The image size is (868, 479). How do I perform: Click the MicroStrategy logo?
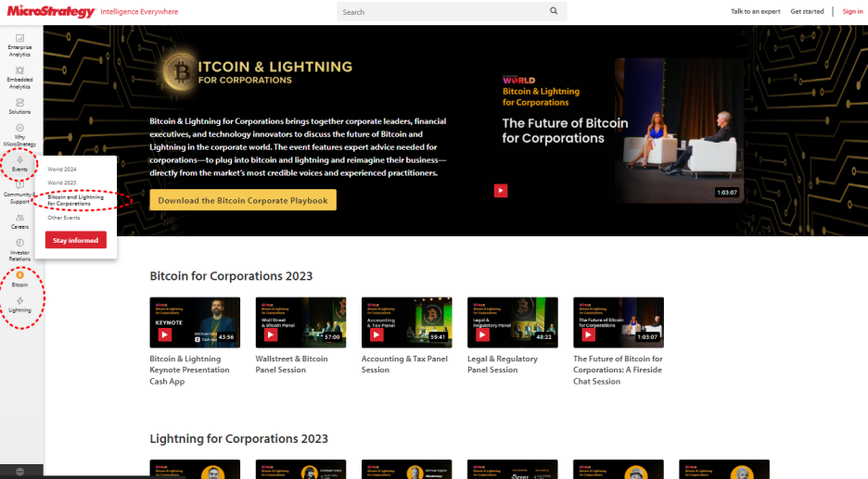click(x=51, y=11)
